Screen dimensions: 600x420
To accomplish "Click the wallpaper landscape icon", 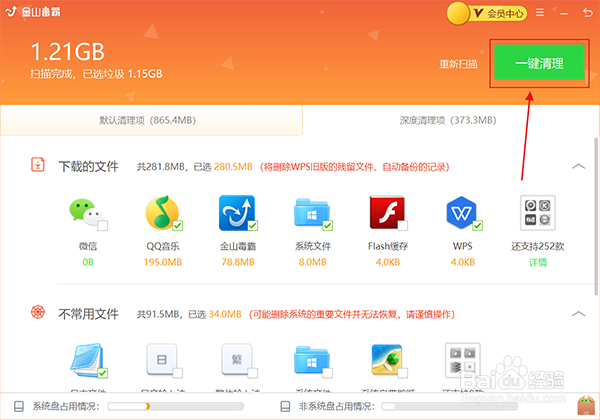I will point(387,360).
